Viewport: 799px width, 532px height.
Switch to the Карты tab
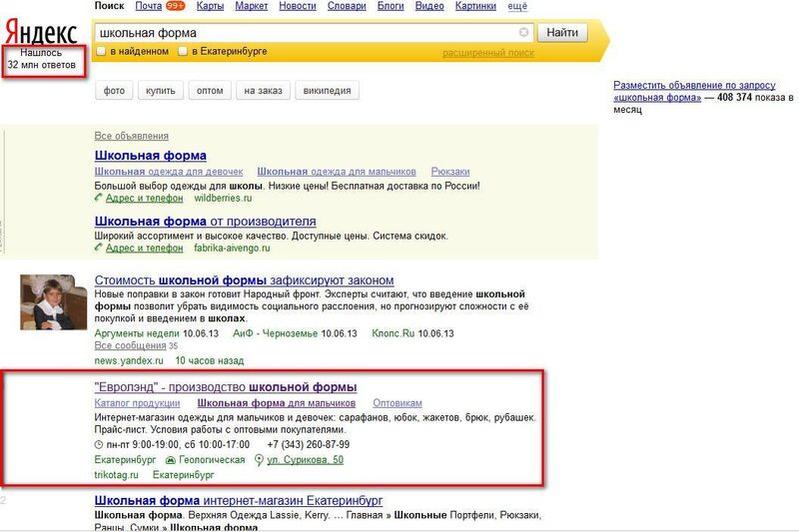coord(210,6)
